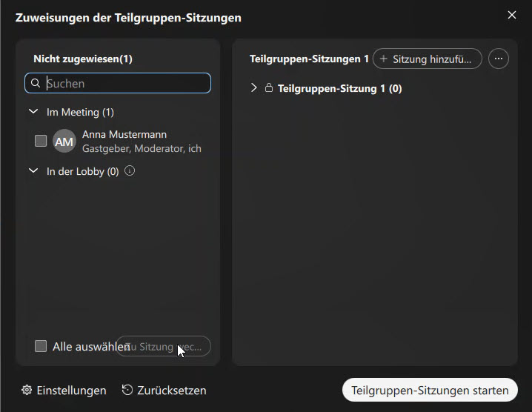532x412 pixels.
Task: Click the Nicht zugewiesen(1) heading
Action: [x=83, y=59]
